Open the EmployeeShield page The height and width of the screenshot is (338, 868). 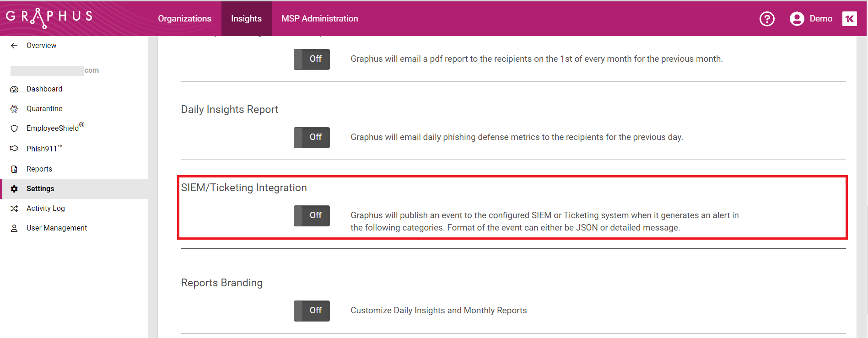[55, 128]
